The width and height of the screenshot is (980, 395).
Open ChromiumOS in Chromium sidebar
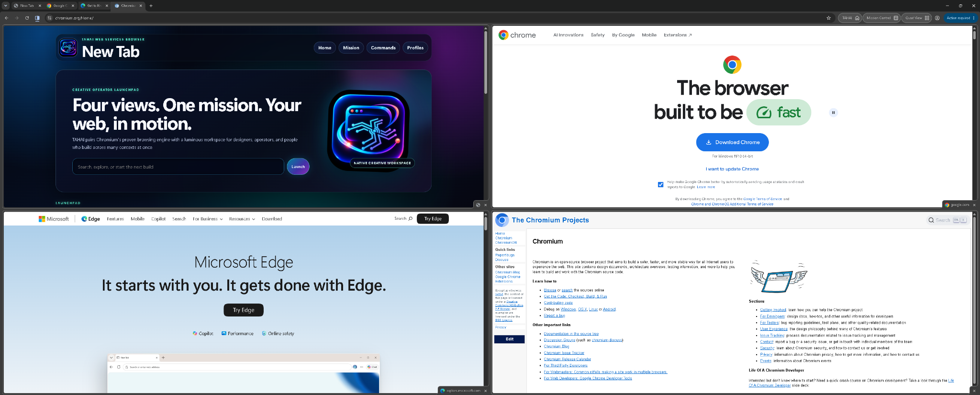(506, 243)
